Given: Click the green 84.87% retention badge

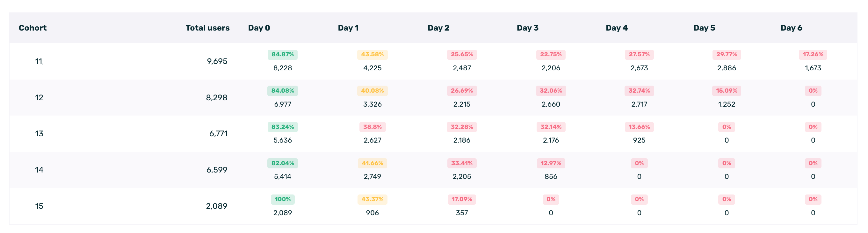Looking at the screenshot, I should click(282, 54).
